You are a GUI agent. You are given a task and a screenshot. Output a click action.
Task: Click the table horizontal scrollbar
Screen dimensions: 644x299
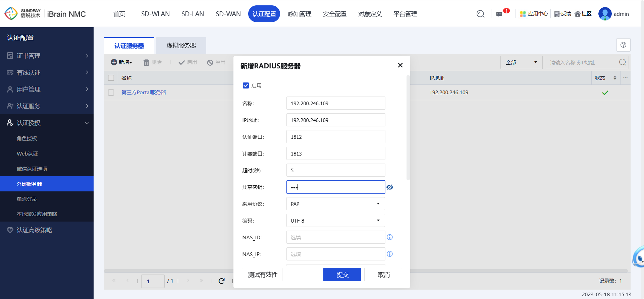[366, 271]
